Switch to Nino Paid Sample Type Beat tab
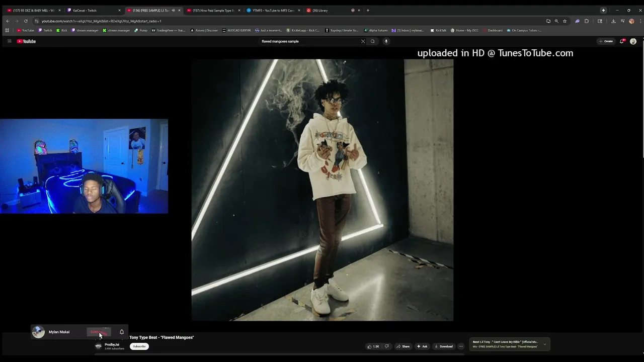 [213, 10]
